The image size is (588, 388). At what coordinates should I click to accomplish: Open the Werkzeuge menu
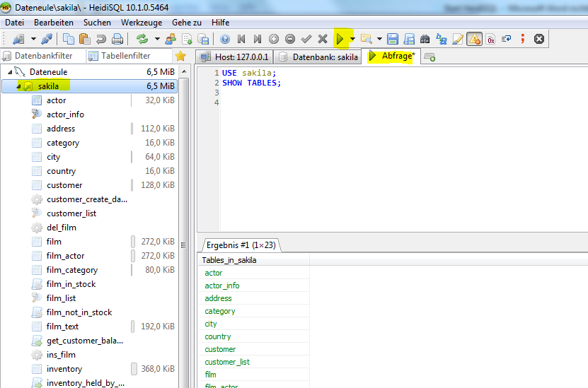141,23
